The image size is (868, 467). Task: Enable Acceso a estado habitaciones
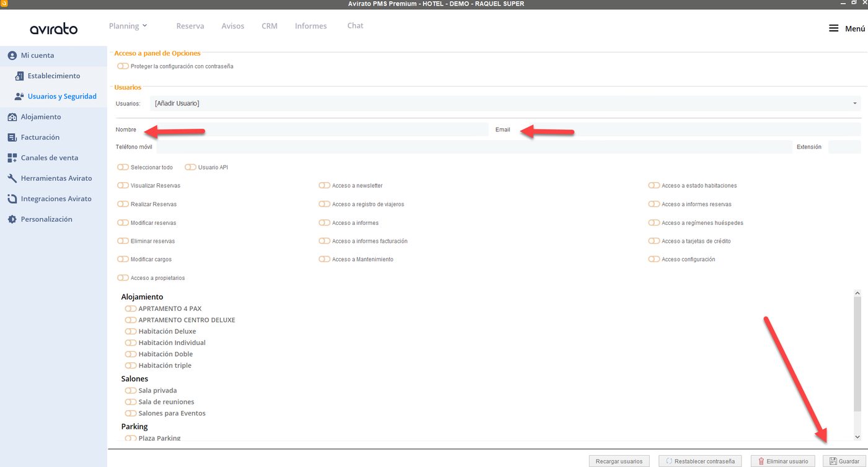(x=654, y=185)
